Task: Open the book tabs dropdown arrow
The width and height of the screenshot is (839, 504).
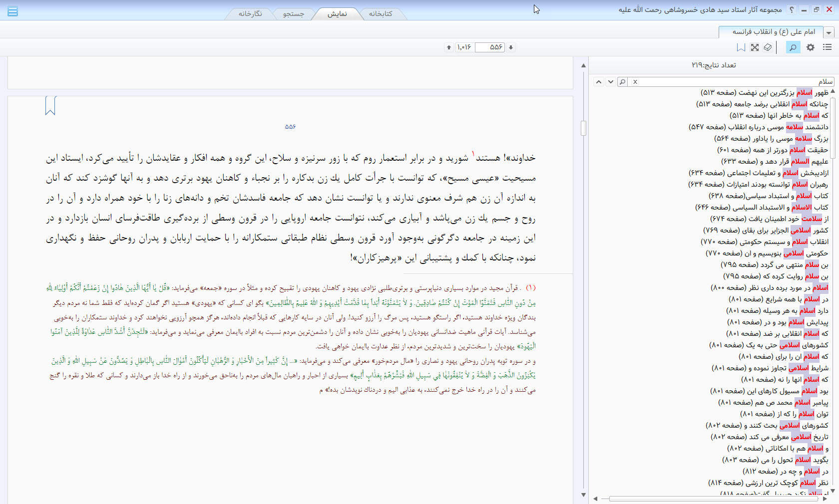Action: [x=829, y=33]
